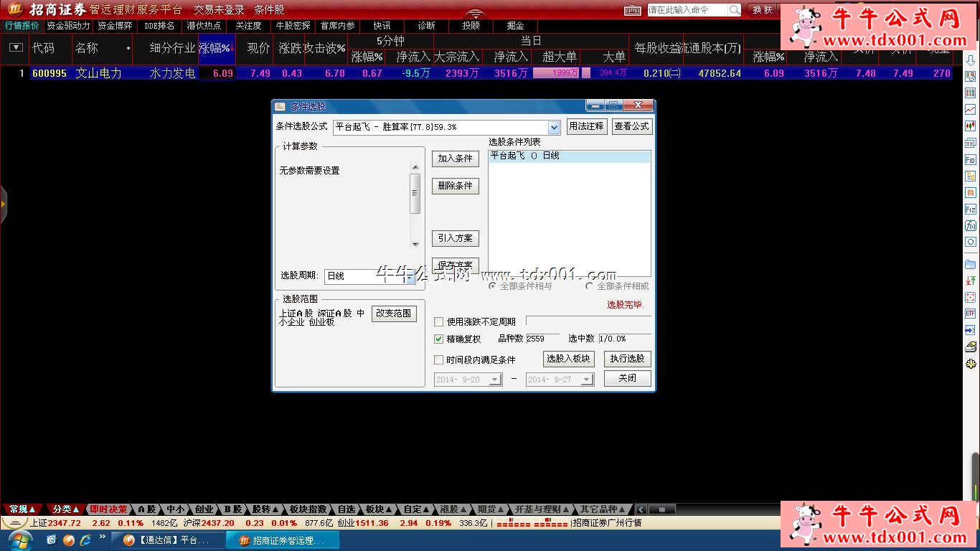Select 全部条件相或 radio button
The width and height of the screenshot is (980, 551).
point(589,286)
